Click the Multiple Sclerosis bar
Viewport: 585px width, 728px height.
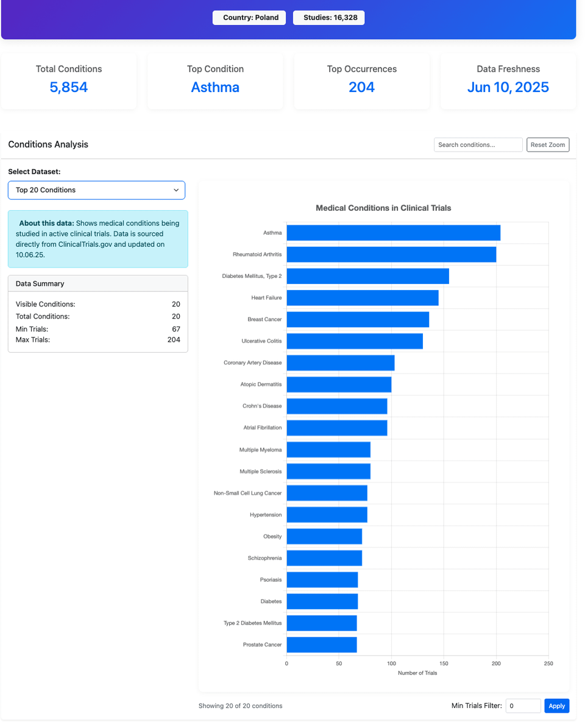(328, 472)
